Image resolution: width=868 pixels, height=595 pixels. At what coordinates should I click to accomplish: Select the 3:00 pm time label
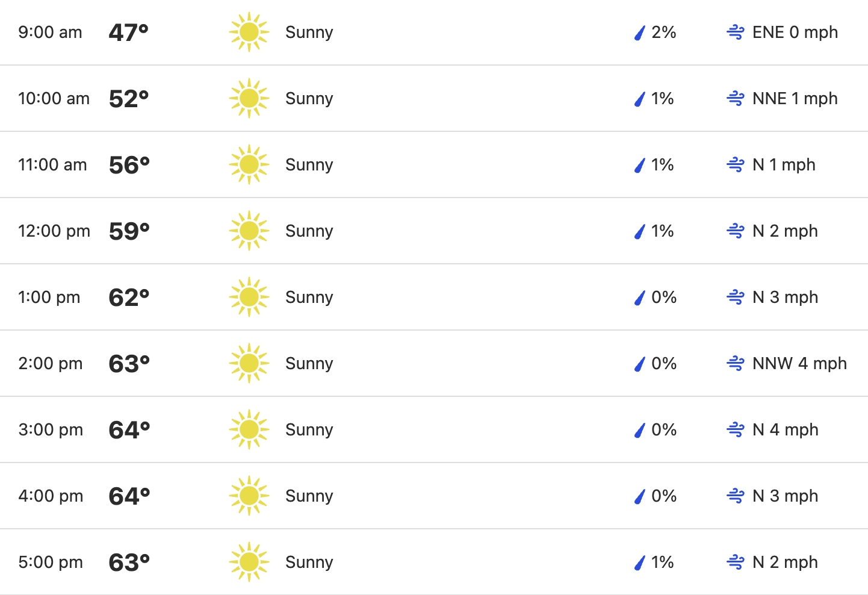point(51,429)
